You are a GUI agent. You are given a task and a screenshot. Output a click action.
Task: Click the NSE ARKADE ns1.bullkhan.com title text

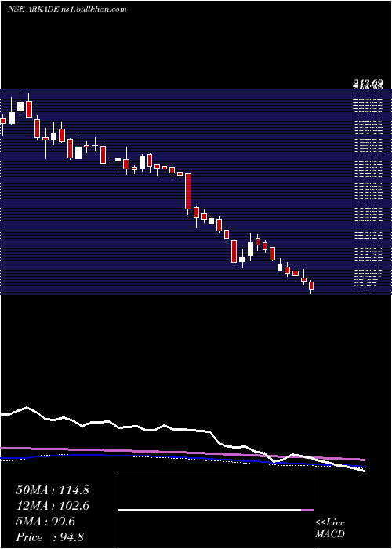[67, 9]
